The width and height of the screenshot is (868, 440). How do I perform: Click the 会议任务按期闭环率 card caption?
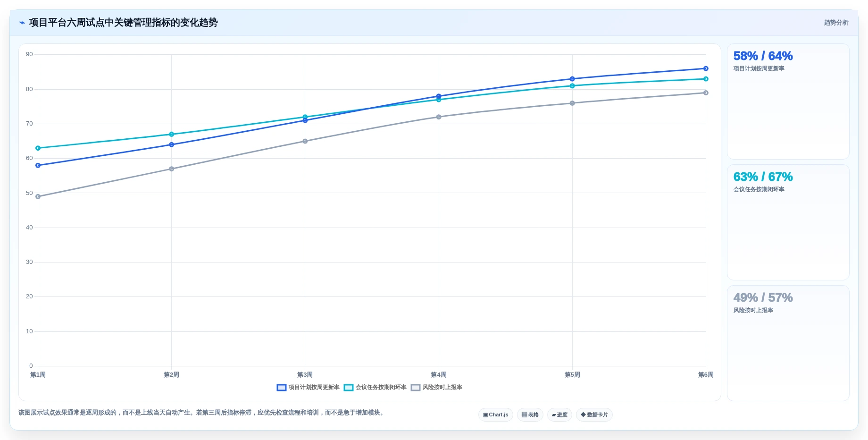click(759, 189)
